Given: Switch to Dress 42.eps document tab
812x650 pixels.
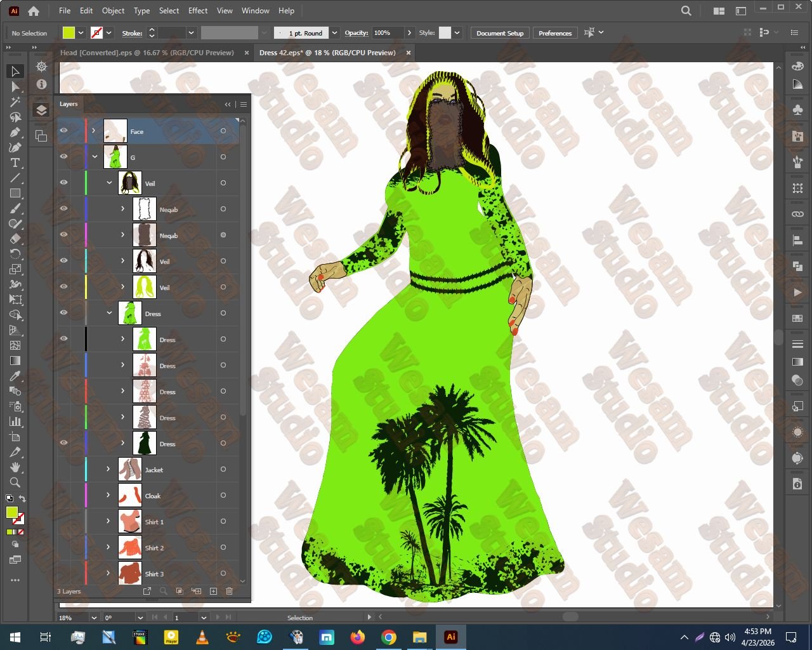Looking at the screenshot, I should coord(327,53).
